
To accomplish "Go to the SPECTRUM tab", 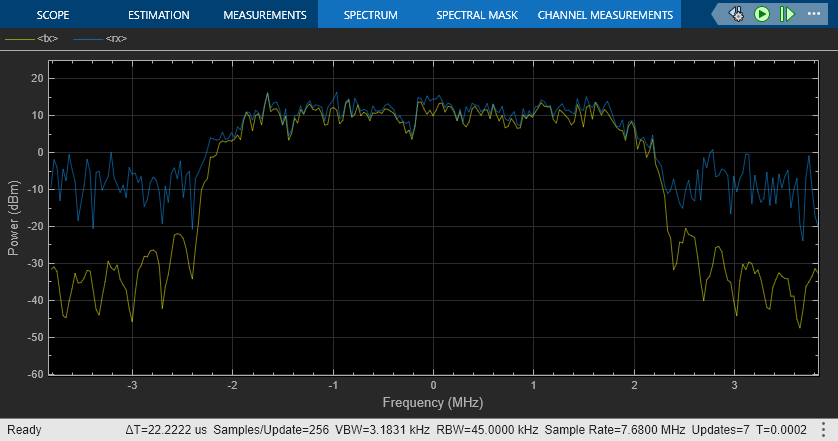I will (x=370, y=15).
